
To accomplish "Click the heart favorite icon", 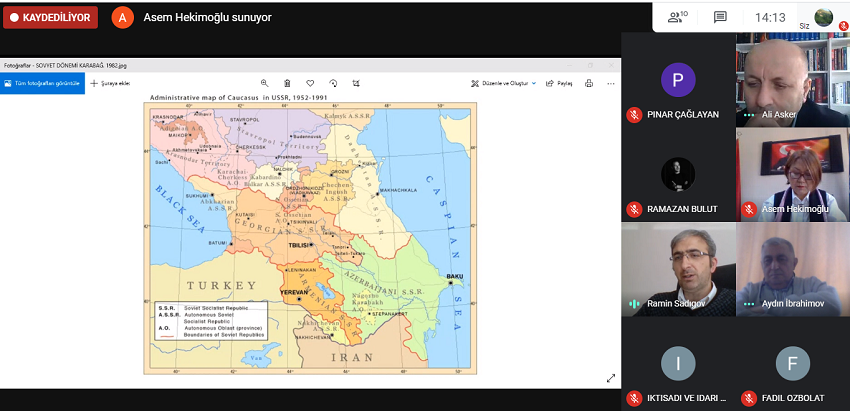I will [310, 83].
